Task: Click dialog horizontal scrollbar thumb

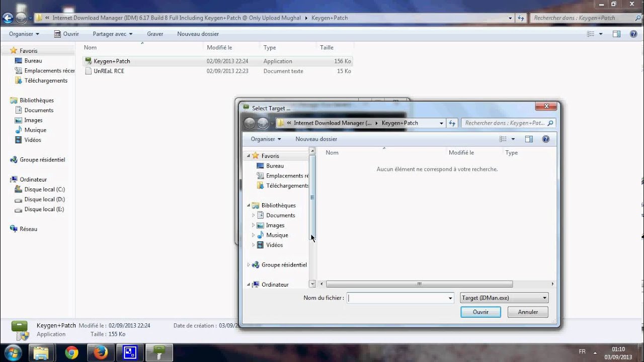Action: [x=419, y=284]
